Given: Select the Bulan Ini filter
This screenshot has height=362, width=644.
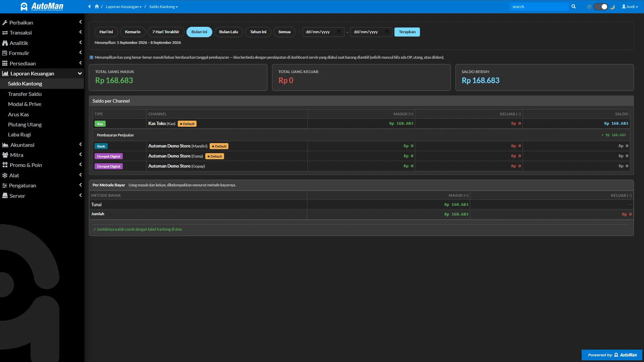Looking at the screenshot, I should tap(199, 32).
